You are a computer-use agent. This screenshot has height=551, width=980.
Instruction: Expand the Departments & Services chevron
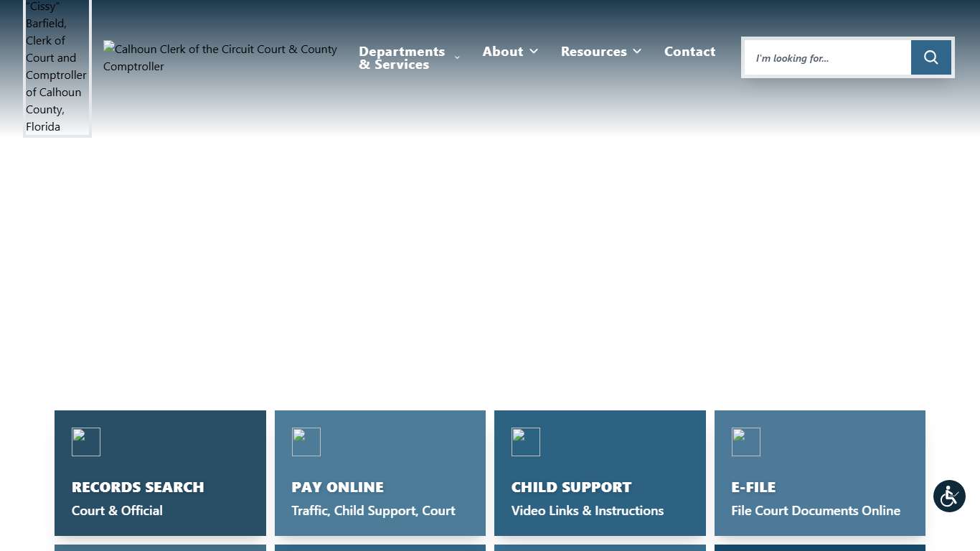(457, 57)
